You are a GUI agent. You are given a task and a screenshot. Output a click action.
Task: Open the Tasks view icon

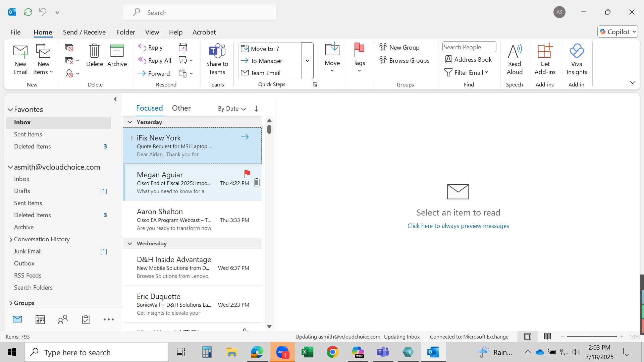[x=86, y=319]
